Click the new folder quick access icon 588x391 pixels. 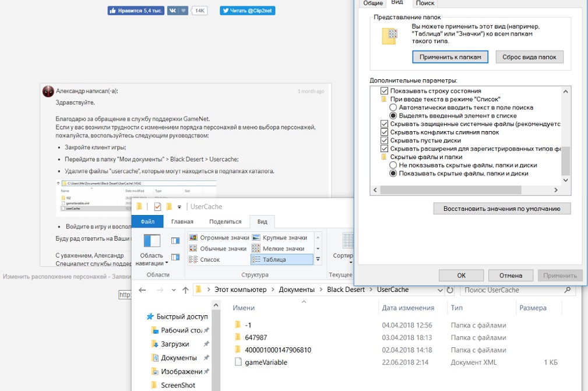point(169,206)
